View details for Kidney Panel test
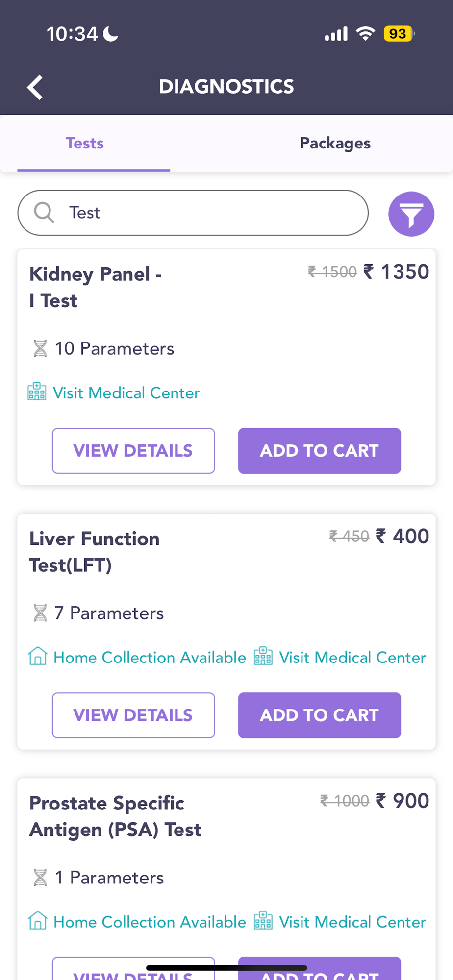The width and height of the screenshot is (453, 980). tap(133, 451)
